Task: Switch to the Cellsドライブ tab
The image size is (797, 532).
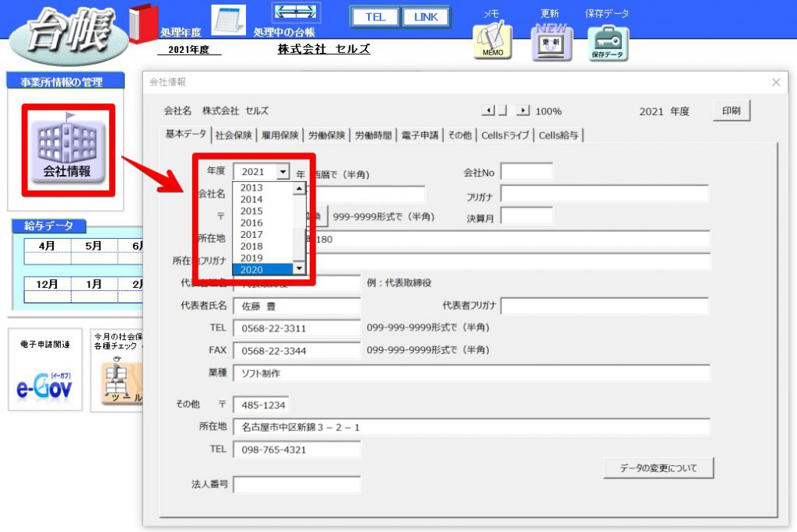Action: (x=505, y=135)
